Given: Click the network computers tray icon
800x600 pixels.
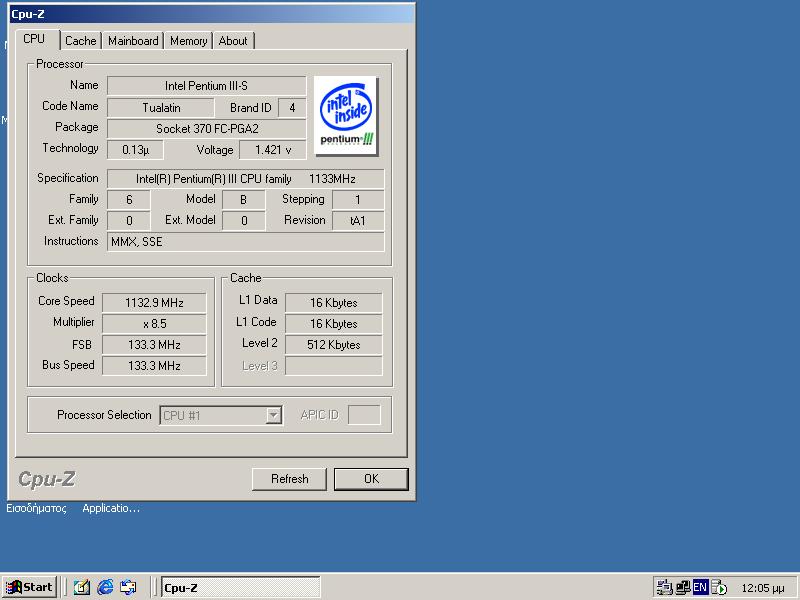Looking at the screenshot, I should pyautogui.click(x=683, y=587).
